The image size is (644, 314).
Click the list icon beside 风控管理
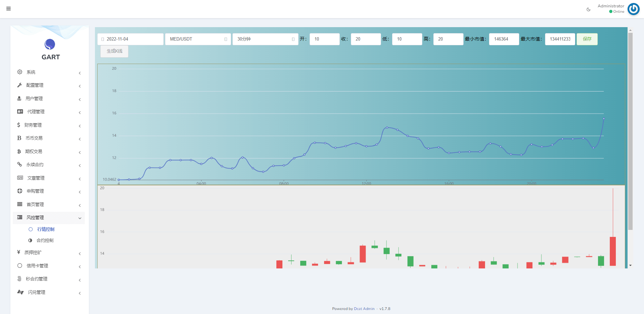pos(20,217)
